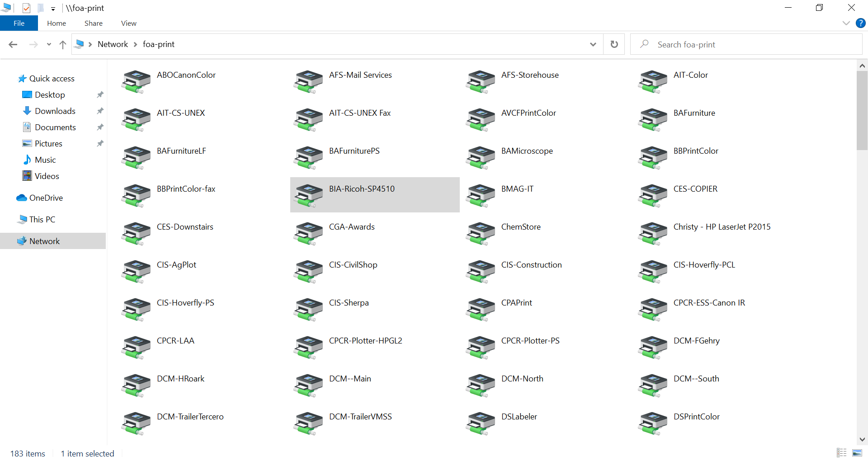The height and width of the screenshot is (461, 868).
Task: Switch to details view toggle
Action: coord(841,453)
